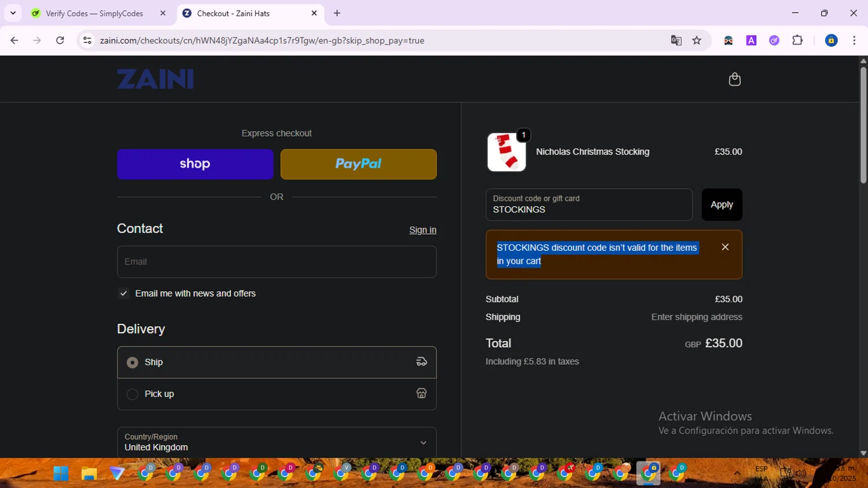Open Chrome's three-dot menu
The height and width of the screenshot is (488, 868).
pos(854,41)
